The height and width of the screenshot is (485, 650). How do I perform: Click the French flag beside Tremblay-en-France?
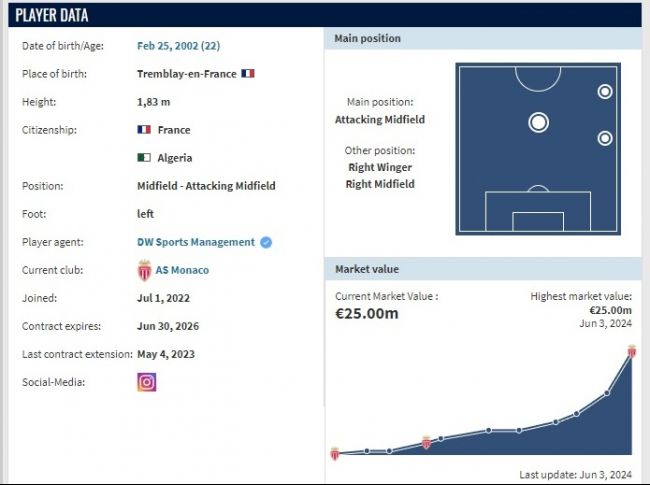pyautogui.click(x=248, y=74)
